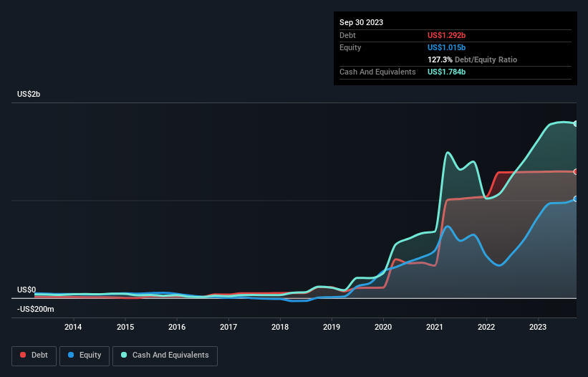Click the -US$200m y-axis label
The width and height of the screenshot is (588, 377).
coord(36,309)
